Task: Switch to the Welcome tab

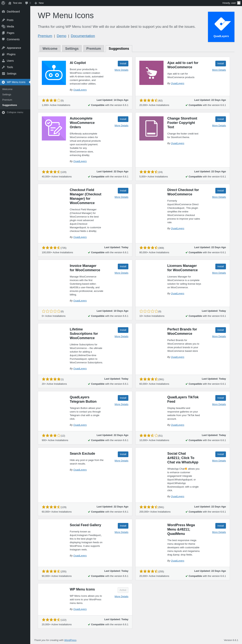Action: click(50, 48)
